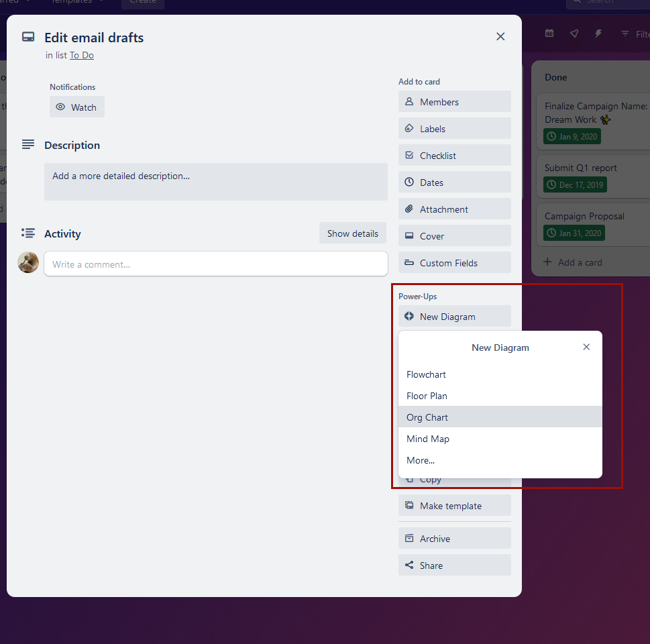The width and height of the screenshot is (650, 644).
Task: Click the Write a comment field
Action: pos(215,264)
